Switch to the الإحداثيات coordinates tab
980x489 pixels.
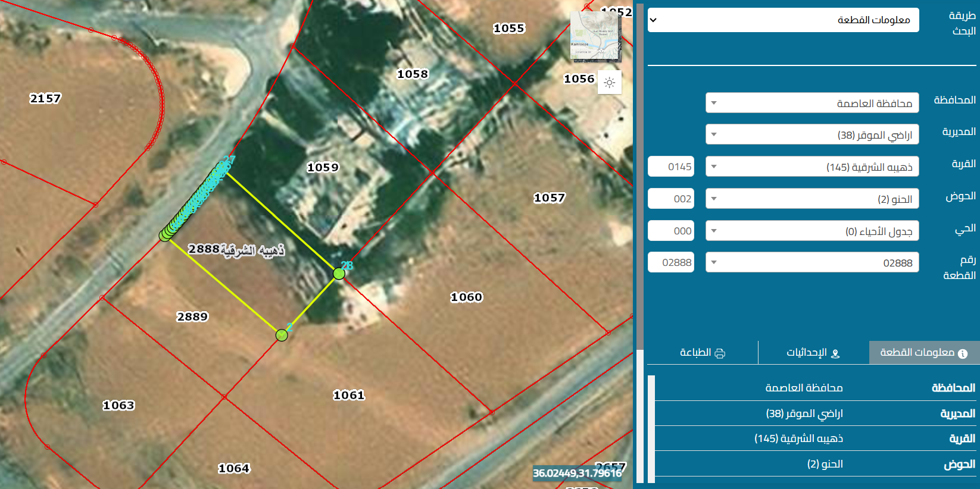click(813, 353)
